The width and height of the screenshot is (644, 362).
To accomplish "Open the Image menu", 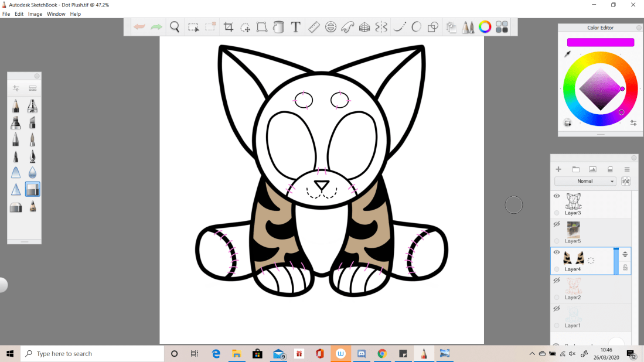I will 35,14.
